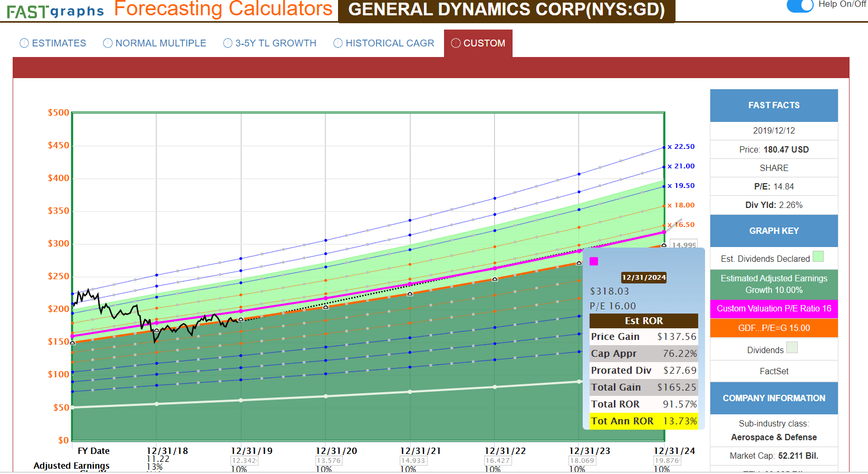Viewport: 868px width, 474px height.
Task: Toggle the Dividends pale swatch
Action: 792,347
